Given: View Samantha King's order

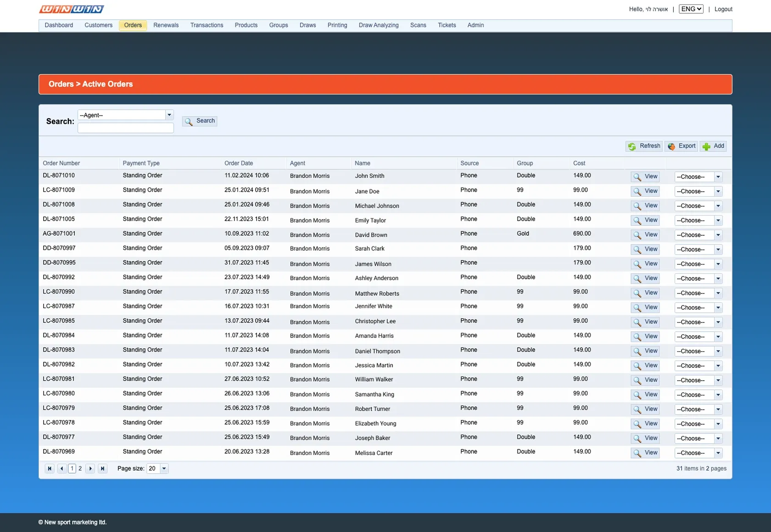Looking at the screenshot, I should click(x=645, y=394).
